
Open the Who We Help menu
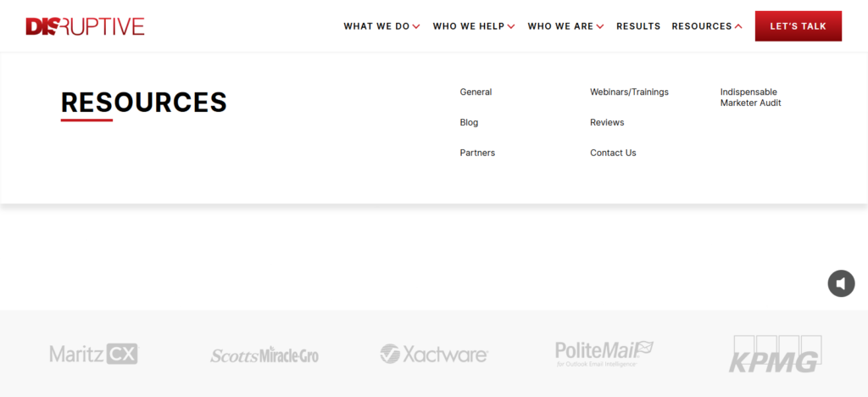[x=468, y=26]
